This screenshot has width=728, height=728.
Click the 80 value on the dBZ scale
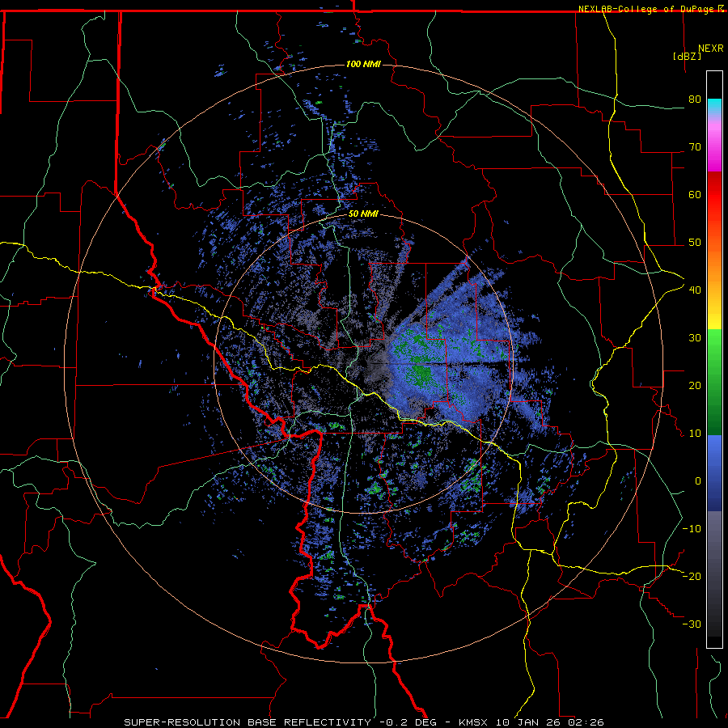(x=695, y=99)
